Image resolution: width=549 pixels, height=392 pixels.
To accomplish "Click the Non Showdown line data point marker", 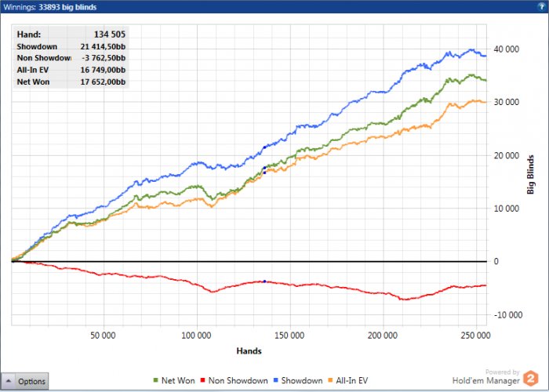I will point(264,281).
